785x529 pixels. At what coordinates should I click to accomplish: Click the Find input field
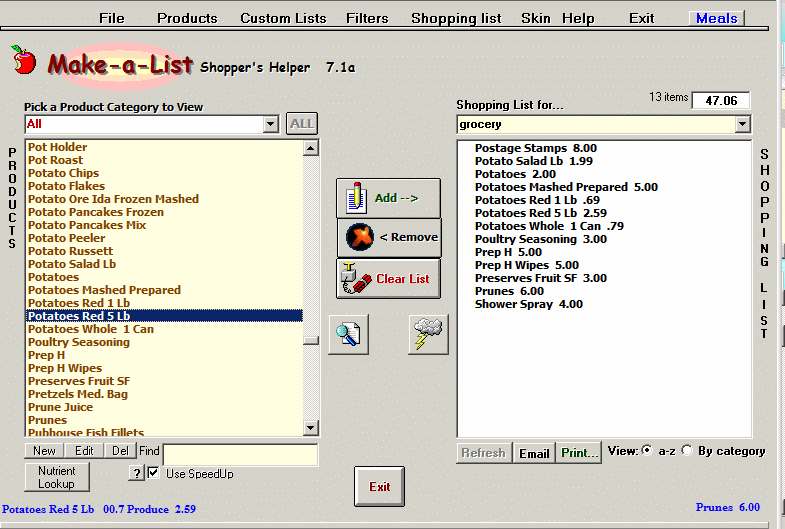pos(240,455)
